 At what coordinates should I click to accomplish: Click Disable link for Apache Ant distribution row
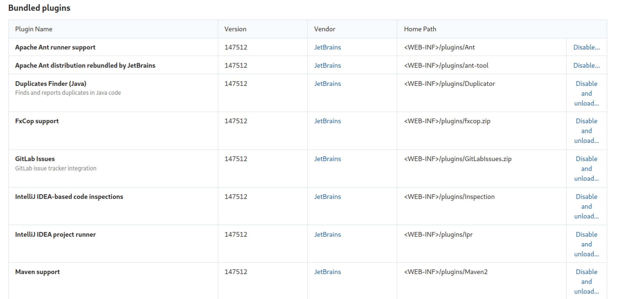pos(586,66)
